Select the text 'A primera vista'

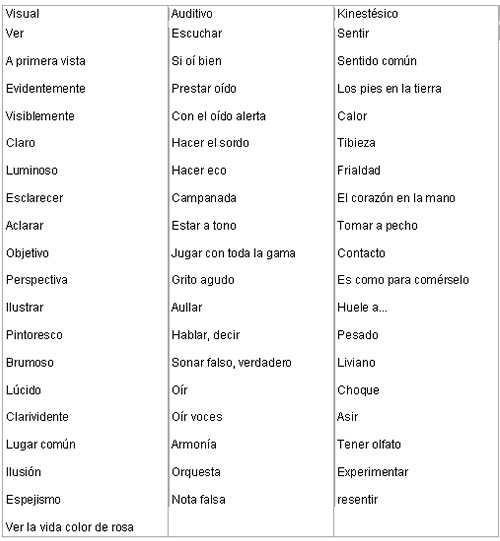point(46,61)
